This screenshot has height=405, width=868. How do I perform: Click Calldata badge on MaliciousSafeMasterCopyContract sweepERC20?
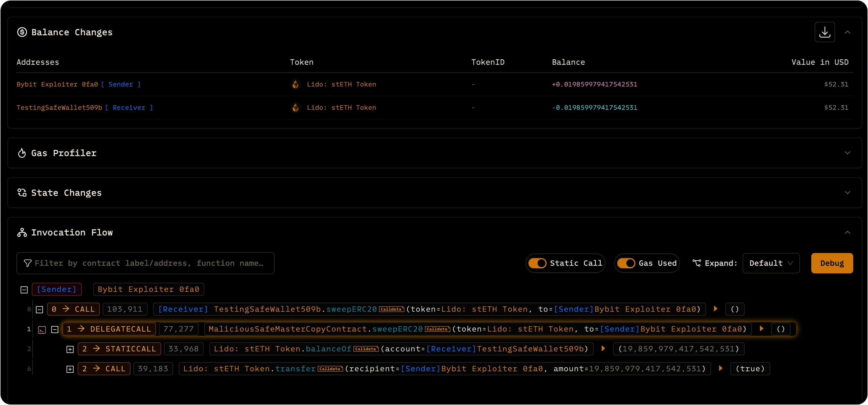coord(437,329)
